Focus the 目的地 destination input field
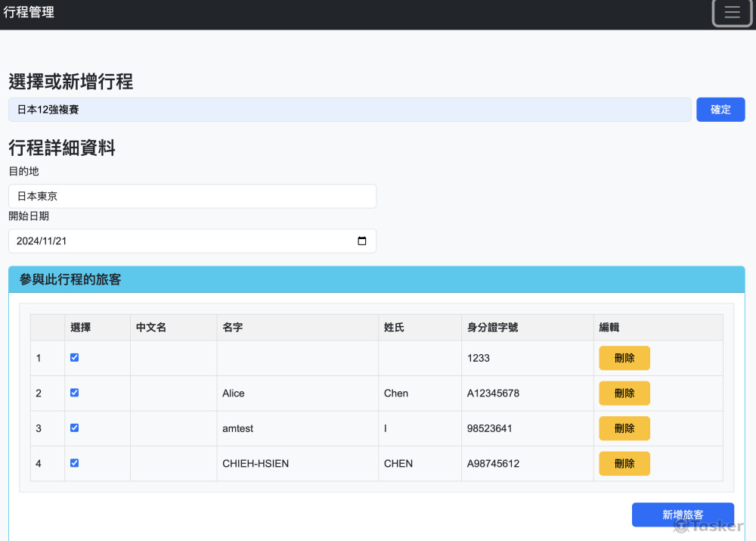The width and height of the screenshot is (756, 541). 192,196
